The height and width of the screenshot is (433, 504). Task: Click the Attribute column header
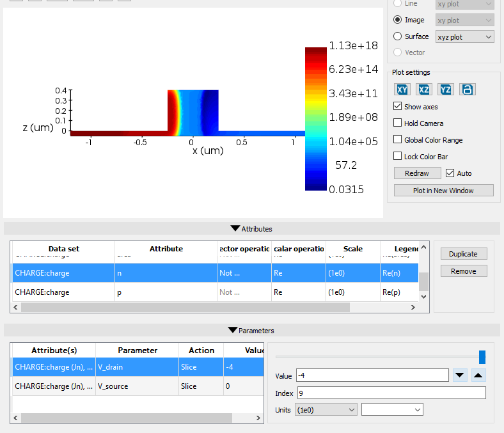[x=166, y=249]
